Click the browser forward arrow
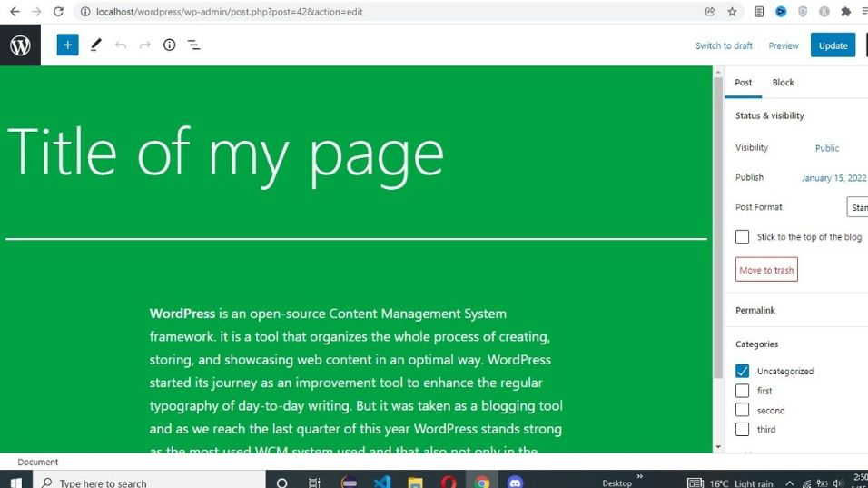Viewport: 868px width, 488px height. [x=36, y=12]
